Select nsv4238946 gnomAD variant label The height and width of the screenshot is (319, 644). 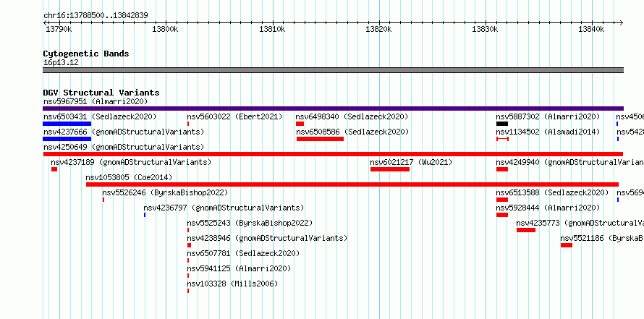(x=267, y=238)
